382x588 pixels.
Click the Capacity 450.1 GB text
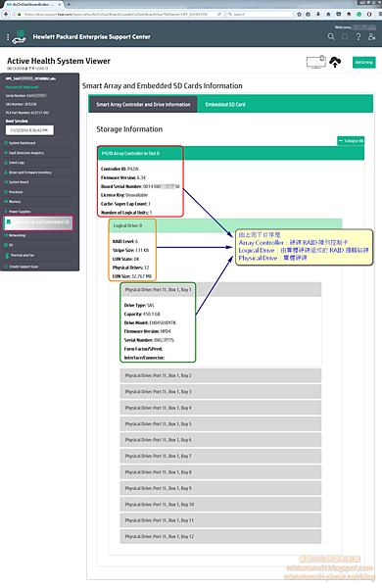coord(142,314)
